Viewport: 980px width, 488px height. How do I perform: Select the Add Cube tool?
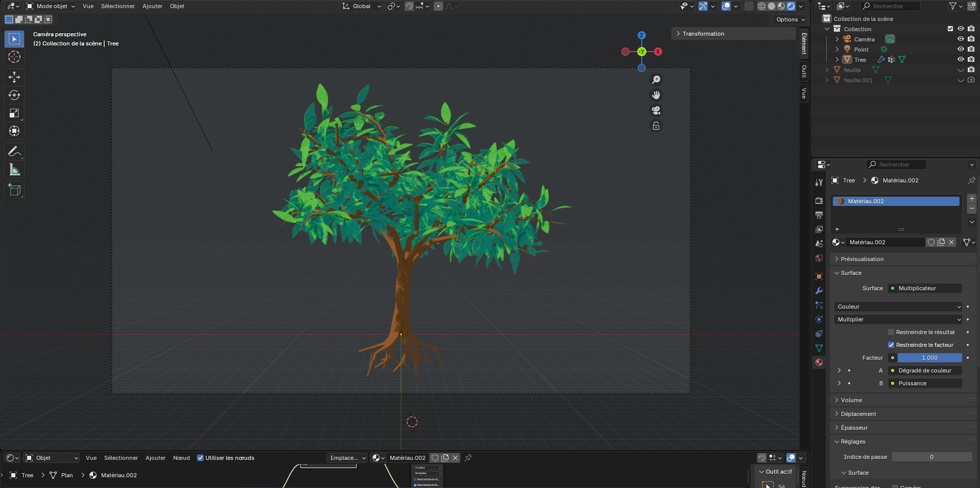click(14, 190)
